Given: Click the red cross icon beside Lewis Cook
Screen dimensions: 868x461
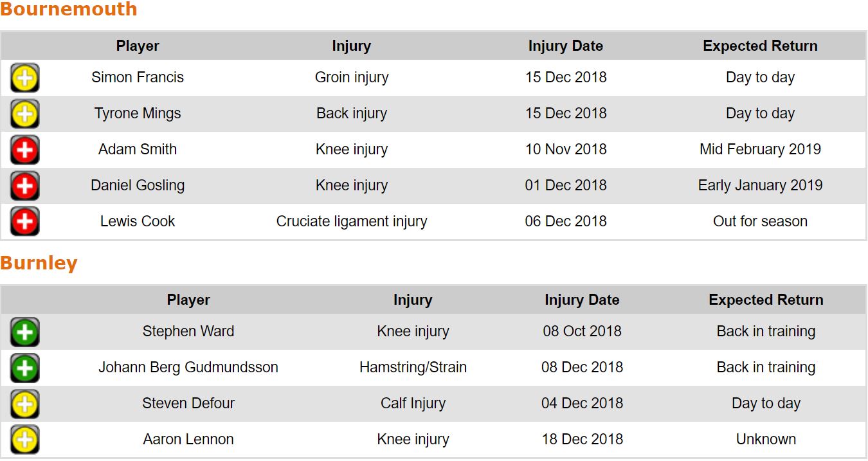Looking at the screenshot, I should (24, 222).
